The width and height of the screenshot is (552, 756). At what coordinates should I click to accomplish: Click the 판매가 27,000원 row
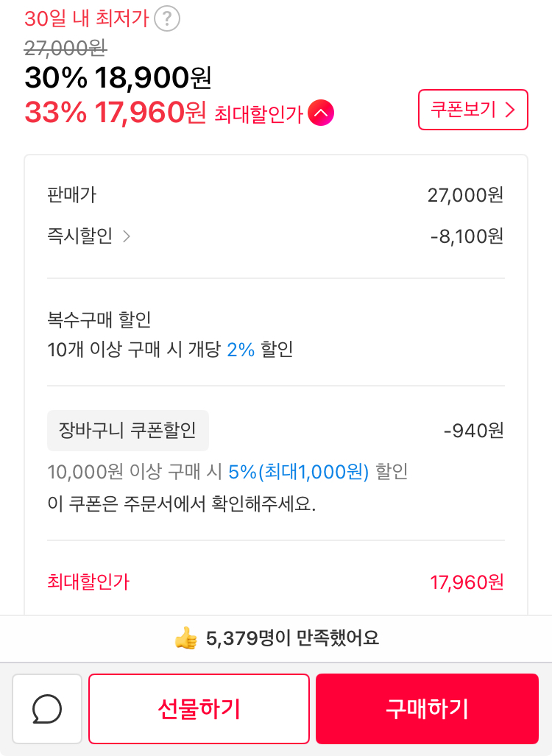pos(276,195)
